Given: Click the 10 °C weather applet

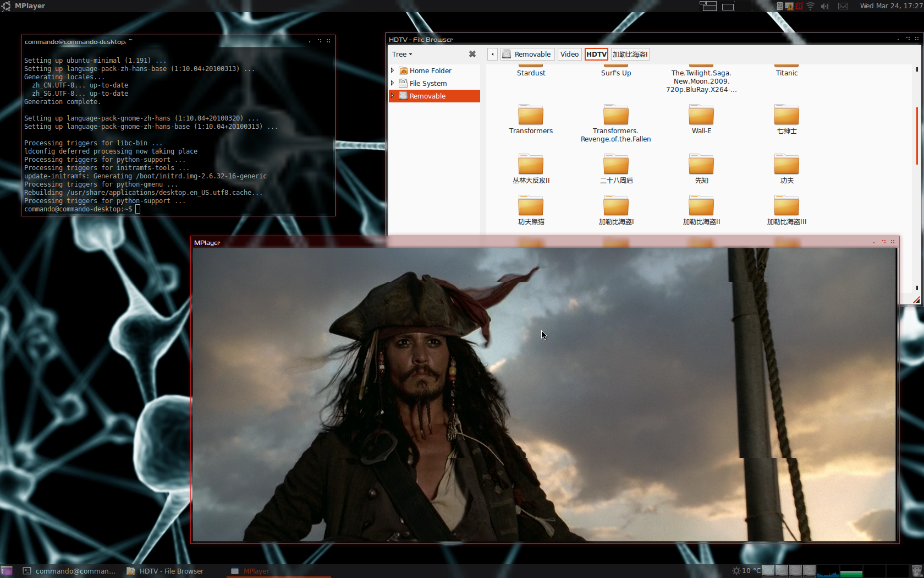Looking at the screenshot, I should [746, 571].
